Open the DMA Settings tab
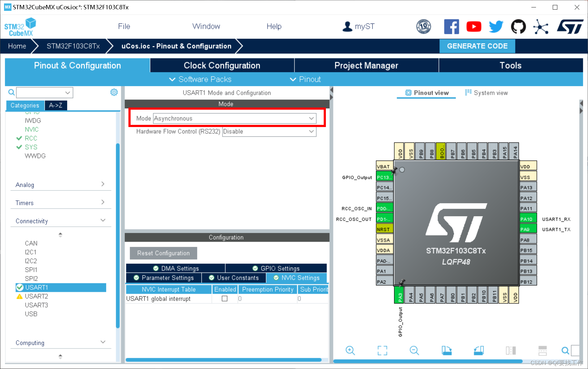Viewport: 588px width, 369px height. point(176,268)
